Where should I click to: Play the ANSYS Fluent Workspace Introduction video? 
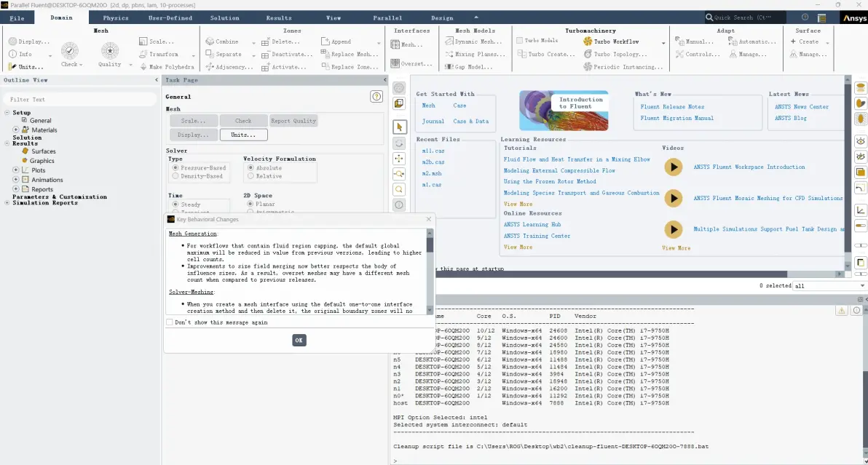pos(673,167)
